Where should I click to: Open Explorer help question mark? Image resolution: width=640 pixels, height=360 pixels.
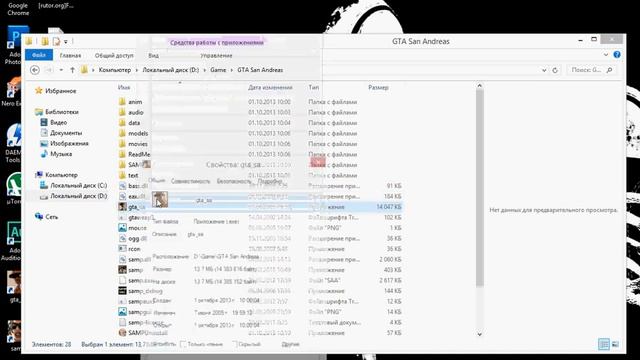617,55
